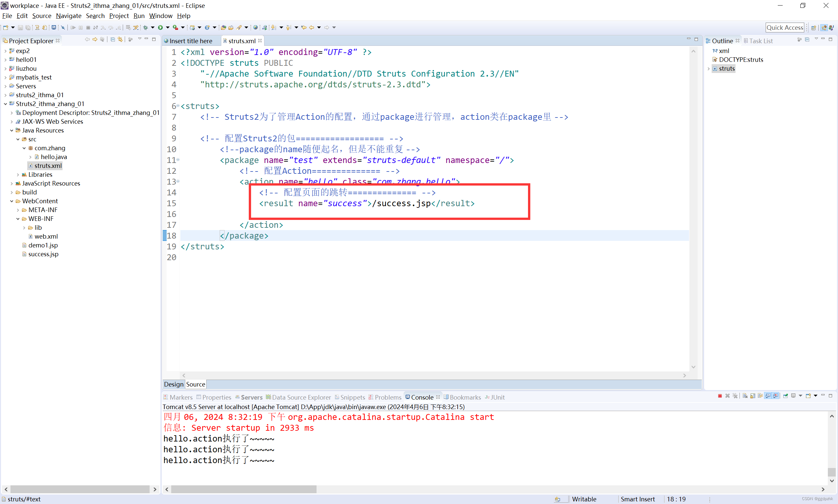Click the Console vertical scrollbar thumb

(x=832, y=472)
